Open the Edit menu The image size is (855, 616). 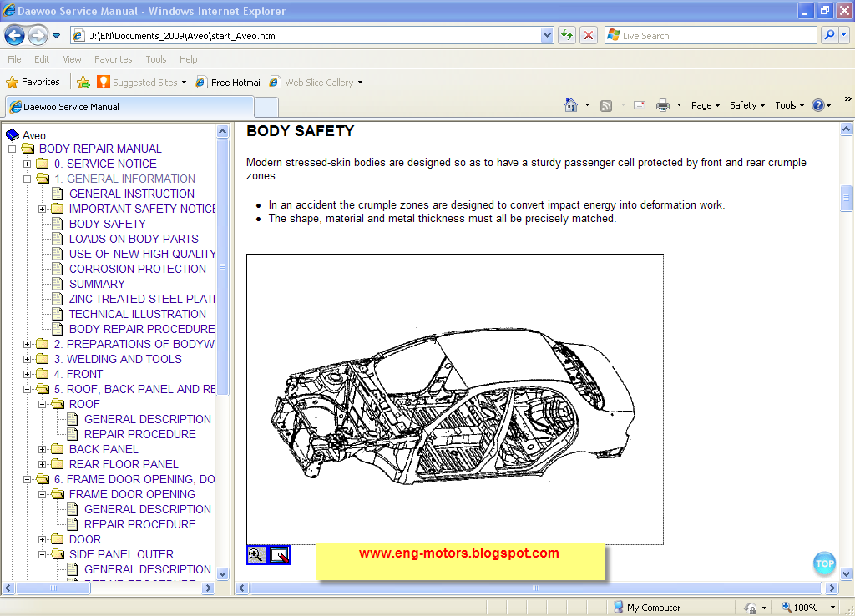point(42,59)
